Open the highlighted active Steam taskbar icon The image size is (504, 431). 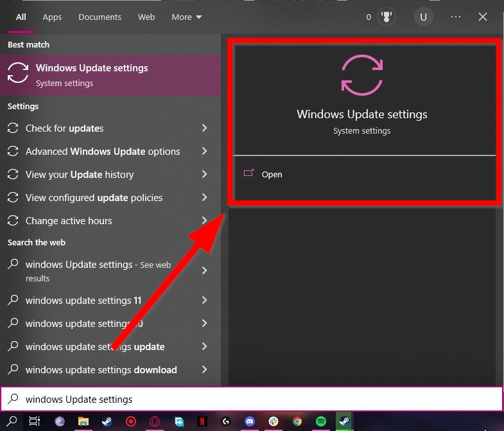(x=344, y=421)
